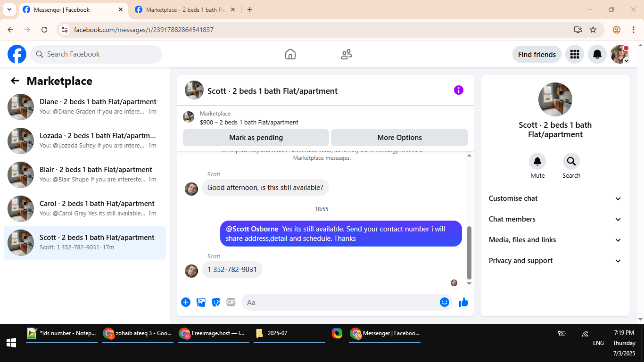Open the 2025-07 folder in taskbar
Image resolution: width=644 pixels, height=362 pixels.
click(289, 333)
